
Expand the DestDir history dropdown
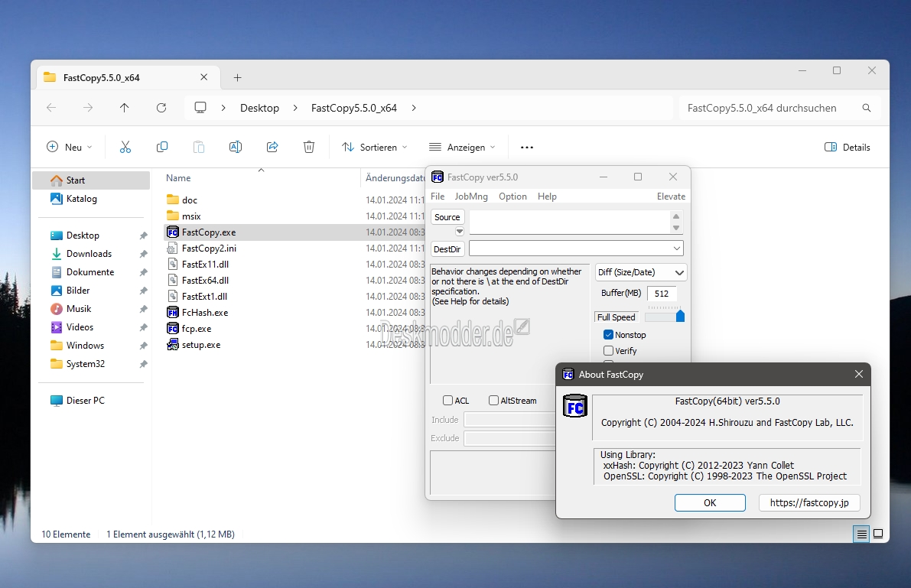coord(677,249)
